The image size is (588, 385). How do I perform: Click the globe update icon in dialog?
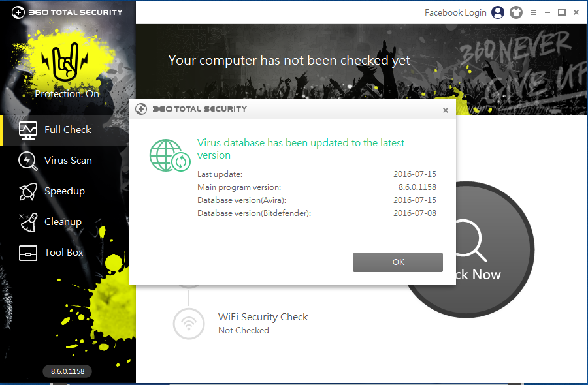click(170, 155)
